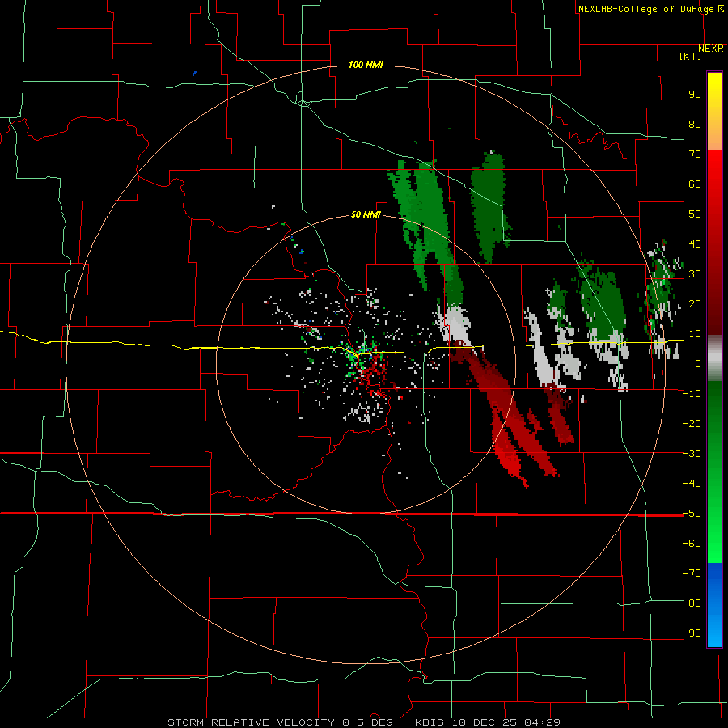The width and height of the screenshot is (728, 728).
Task: Select the -40 value on the scale
Action: (692, 484)
